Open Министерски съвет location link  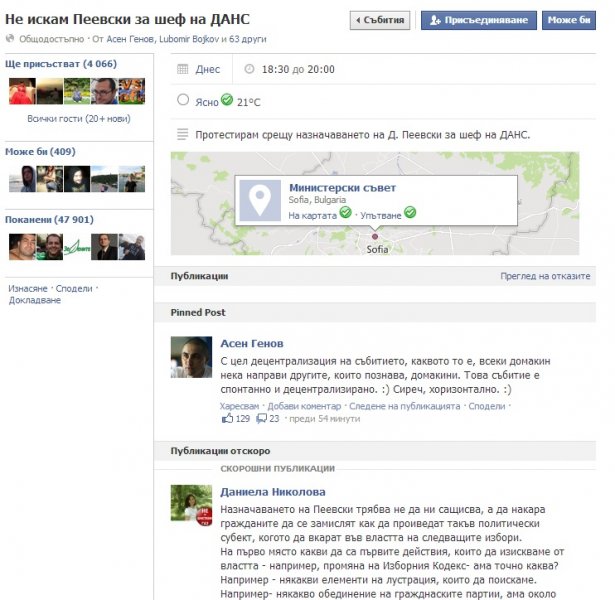(x=342, y=188)
